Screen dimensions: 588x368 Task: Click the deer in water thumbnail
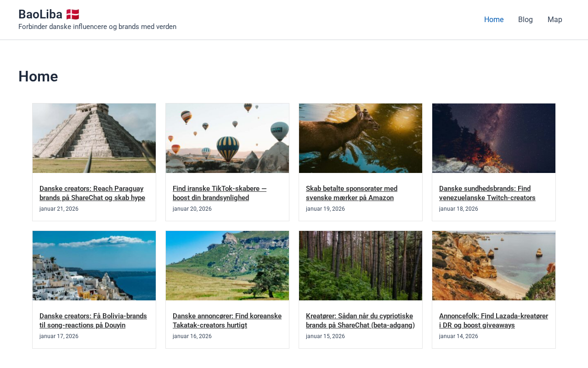tap(361, 138)
